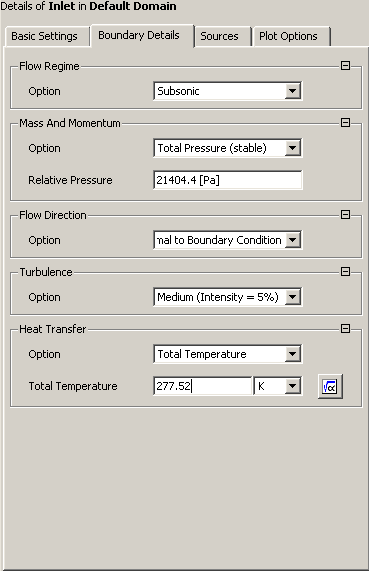
Task: Click the Total Temperature value field
Action: pyautogui.click(x=203, y=386)
